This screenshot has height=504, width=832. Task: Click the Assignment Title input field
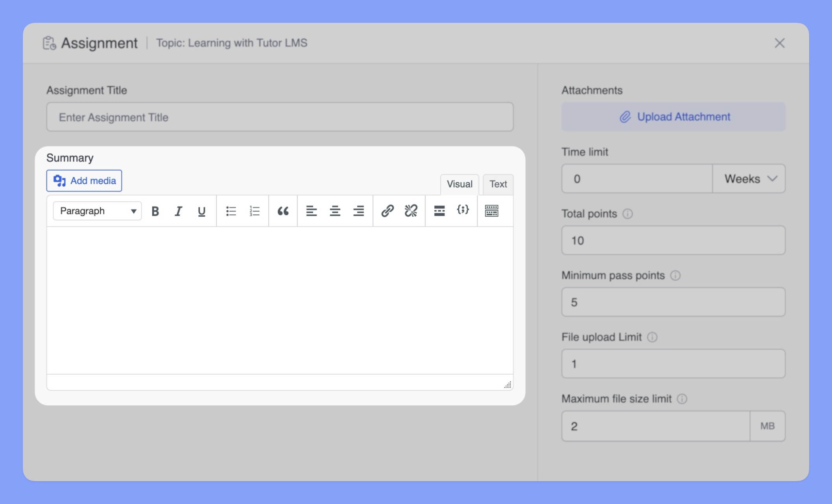[280, 117]
